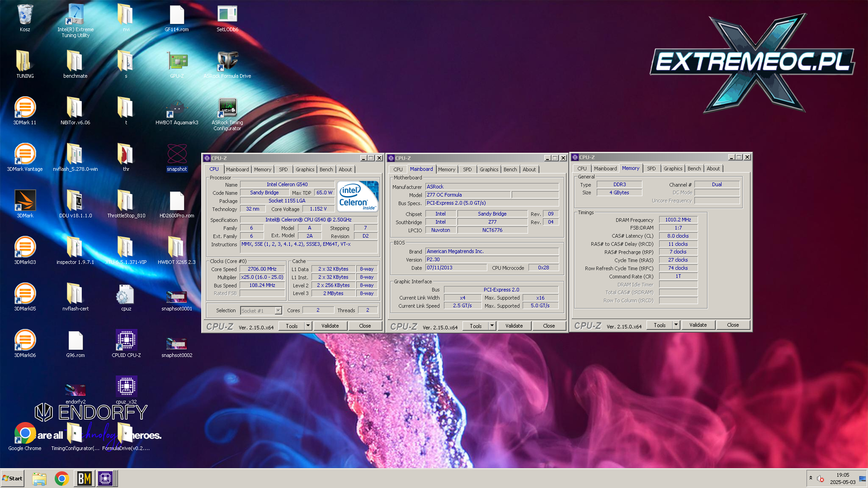Open the cpuz settings file icon
Screen dimensions: 868x488
pyautogui.click(x=126, y=297)
